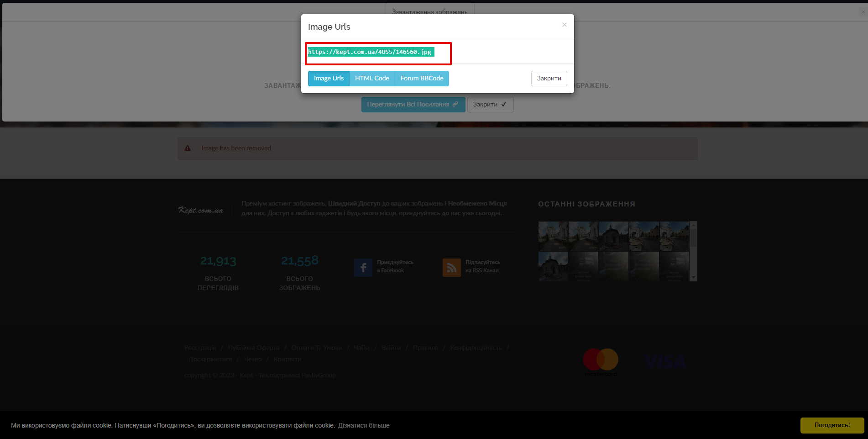Open the Ввійти footer link
This screenshot has width=868, height=439.
coord(391,348)
